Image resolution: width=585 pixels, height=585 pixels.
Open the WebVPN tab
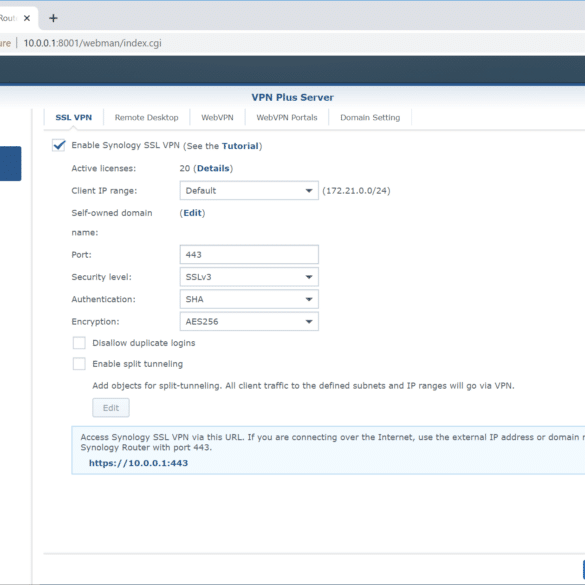[x=217, y=118]
